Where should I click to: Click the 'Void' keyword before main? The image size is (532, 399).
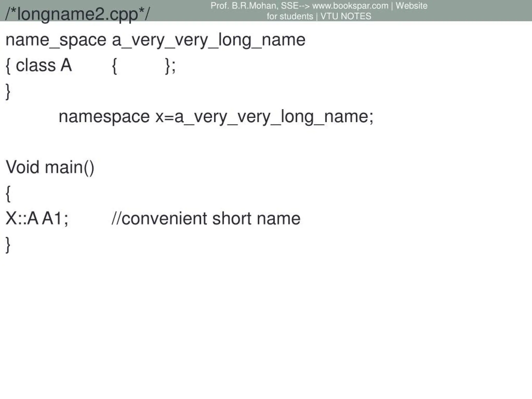click(x=22, y=167)
